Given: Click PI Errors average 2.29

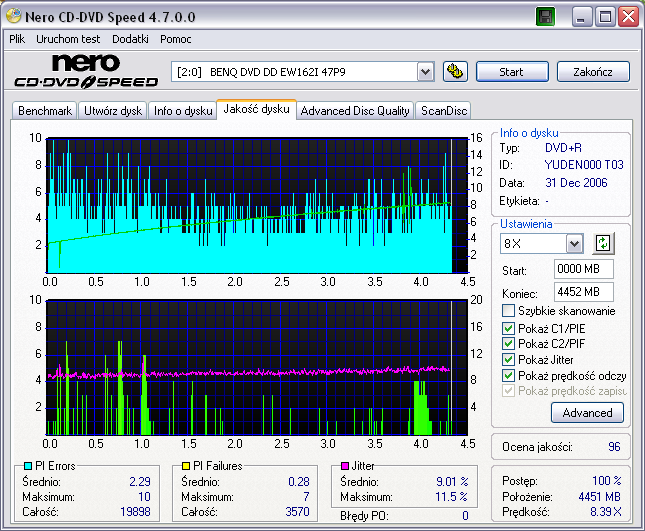Looking at the screenshot, I should point(140,482).
